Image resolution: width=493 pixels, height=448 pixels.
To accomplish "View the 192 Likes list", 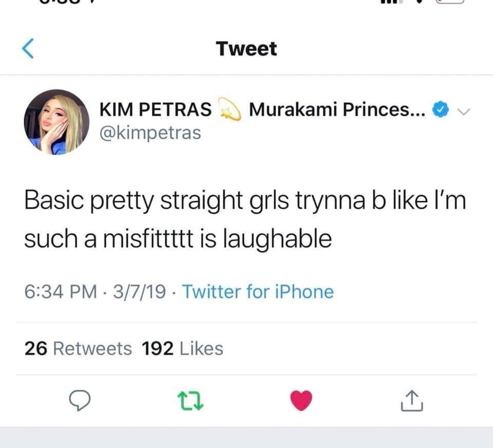I will pyautogui.click(x=182, y=348).
